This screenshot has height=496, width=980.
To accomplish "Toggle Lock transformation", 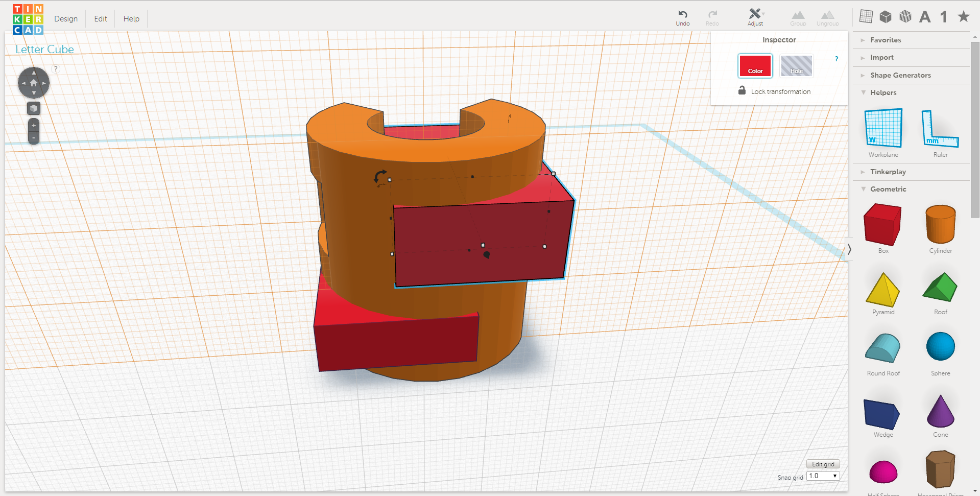I will click(x=774, y=91).
